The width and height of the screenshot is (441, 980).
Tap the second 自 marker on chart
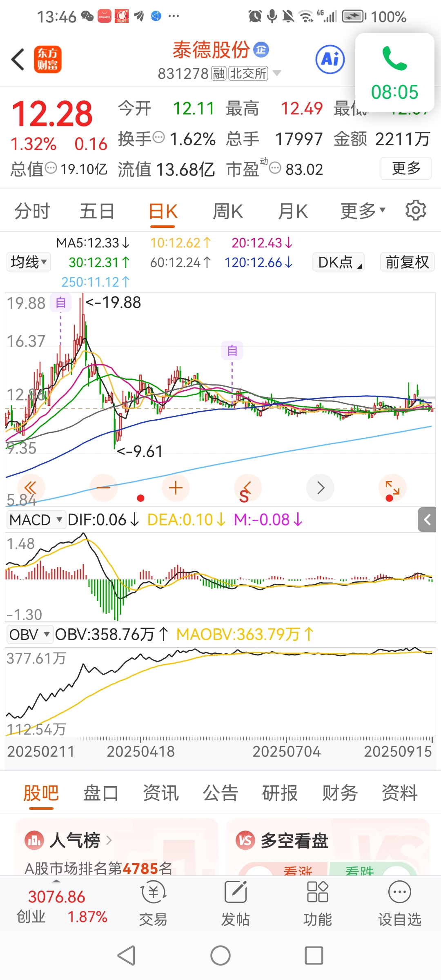tap(232, 350)
